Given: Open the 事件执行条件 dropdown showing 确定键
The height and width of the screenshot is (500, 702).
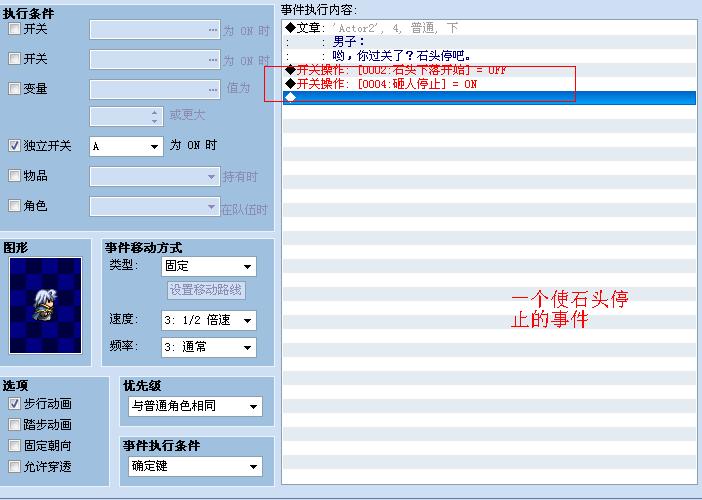Looking at the screenshot, I should 195,466.
